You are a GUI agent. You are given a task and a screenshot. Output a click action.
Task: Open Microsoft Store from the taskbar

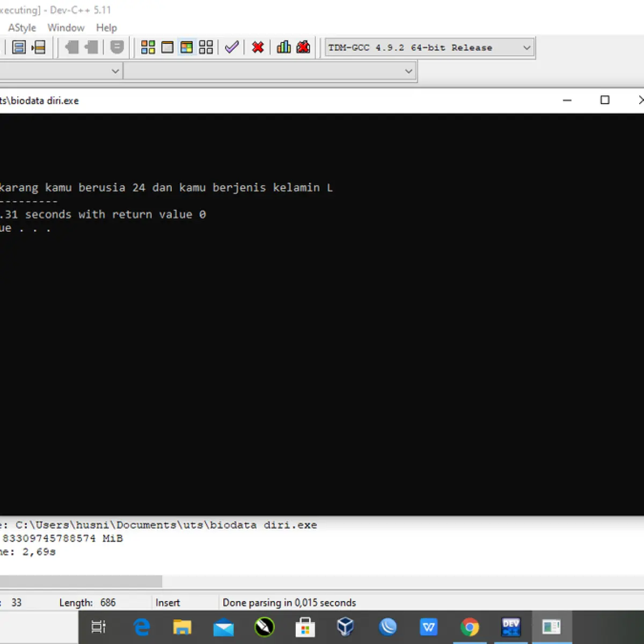(305, 627)
